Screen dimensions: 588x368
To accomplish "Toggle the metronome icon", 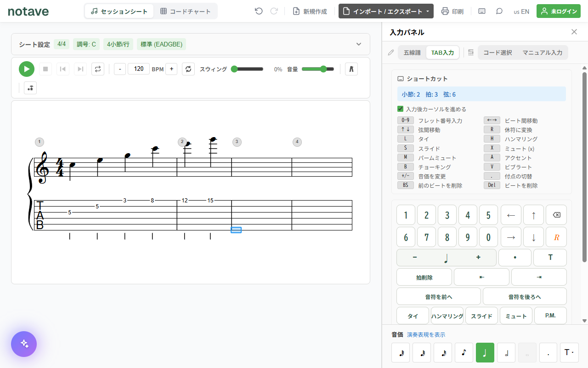I will pos(351,69).
